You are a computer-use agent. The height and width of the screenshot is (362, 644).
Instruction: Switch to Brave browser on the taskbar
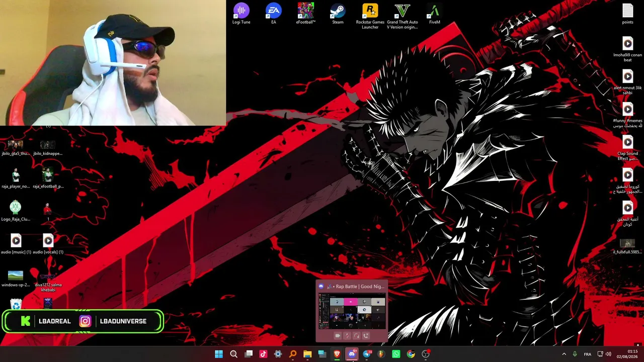pos(337,354)
